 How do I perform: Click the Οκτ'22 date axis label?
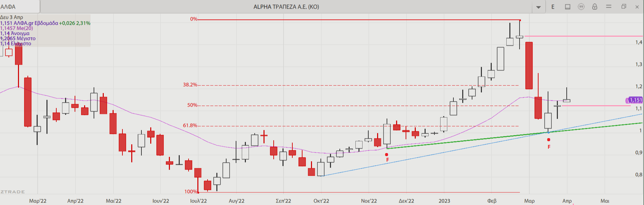pyautogui.click(x=321, y=201)
